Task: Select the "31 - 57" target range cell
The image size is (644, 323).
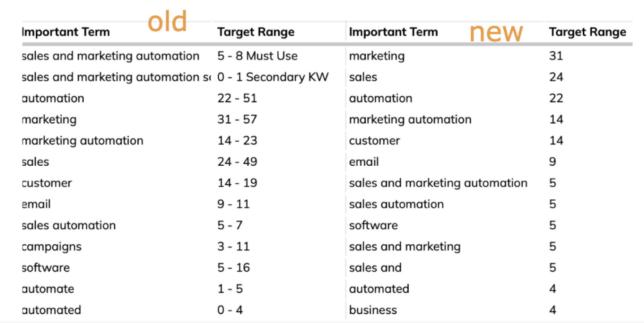Action: coord(237,119)
